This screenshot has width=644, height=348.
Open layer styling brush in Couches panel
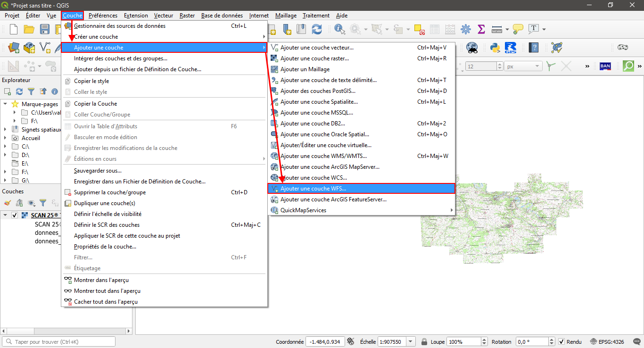click(8, 203)
